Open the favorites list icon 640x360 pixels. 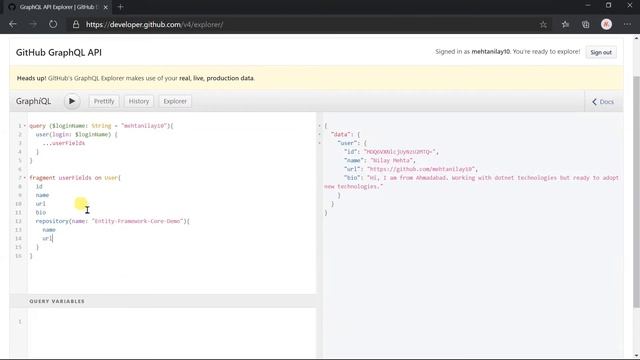coord(565,24)
